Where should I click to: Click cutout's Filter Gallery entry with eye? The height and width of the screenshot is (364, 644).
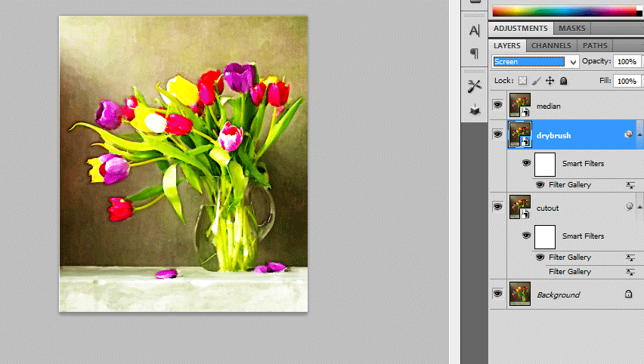tap(570, 258)
